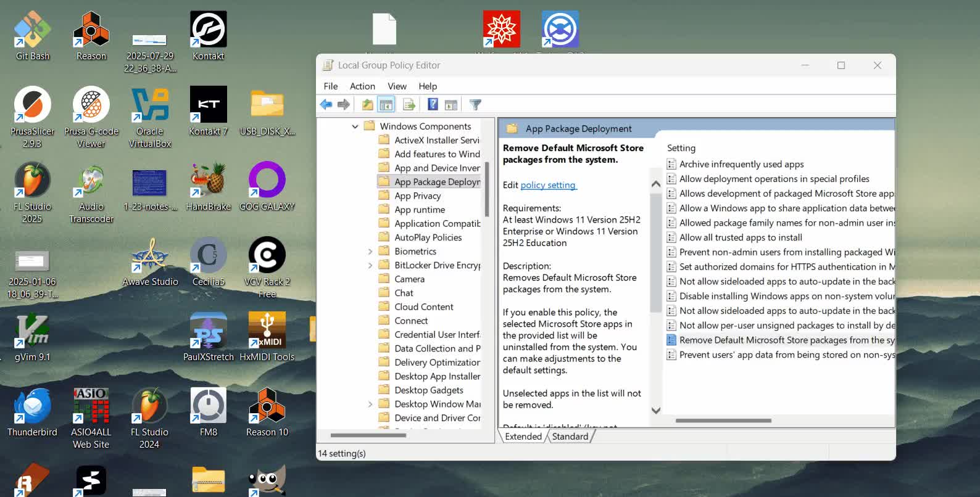Open the View menu
This screenshot has height=497, width=980.
[397, 86]
